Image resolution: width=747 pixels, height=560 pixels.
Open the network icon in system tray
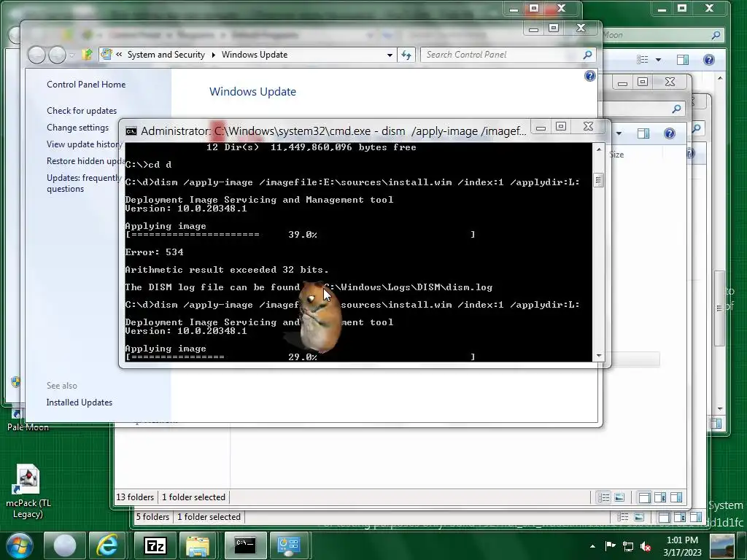click(628, 546)
